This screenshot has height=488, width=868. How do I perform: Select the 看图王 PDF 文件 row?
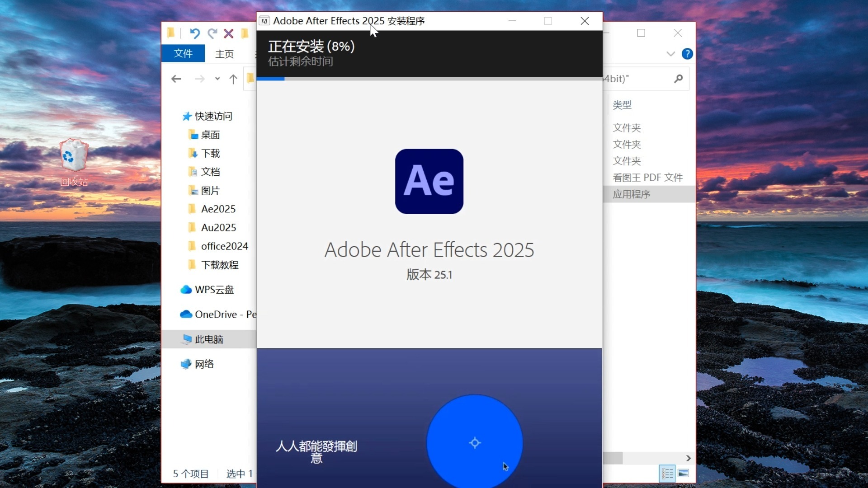(647, 177)
